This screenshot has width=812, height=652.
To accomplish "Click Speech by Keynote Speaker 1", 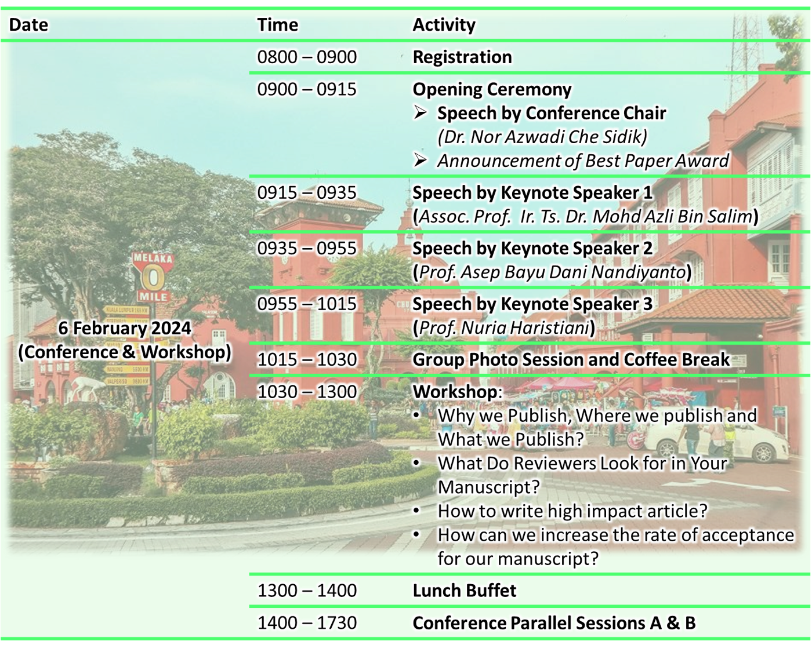I will [532, 192].
